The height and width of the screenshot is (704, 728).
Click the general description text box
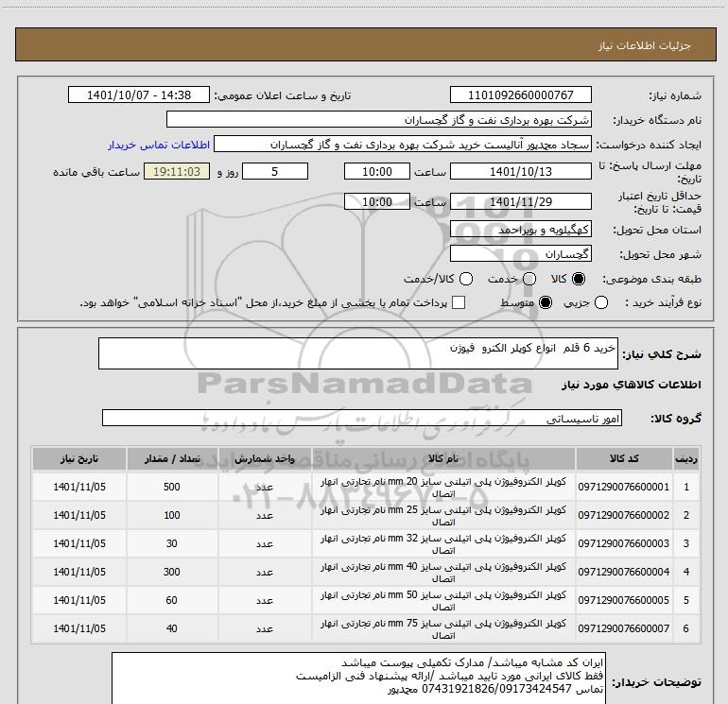tap(358, 353)
